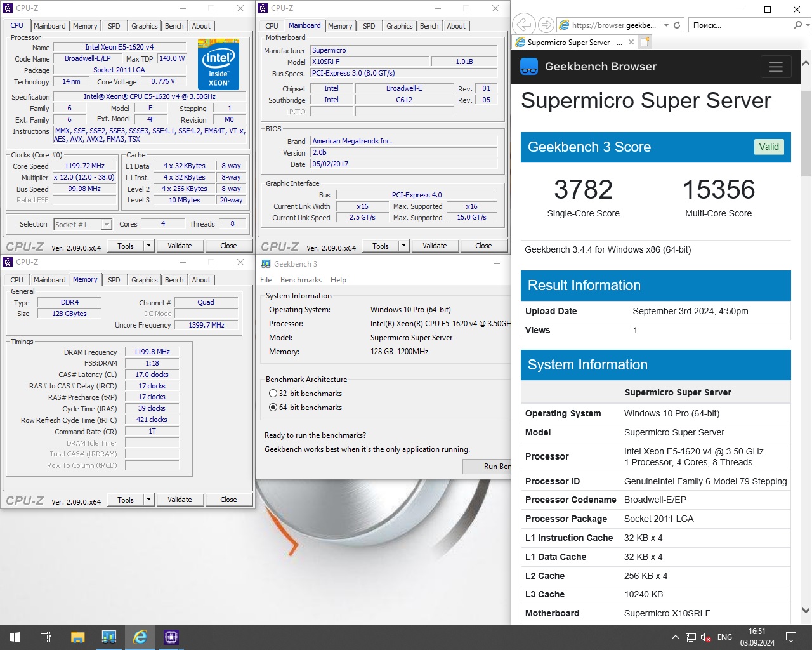Viewport: 812px width, 650px height.
Task: Click the Intel Xeon Inside logo in CPU-Z
Action: coord(218,64)
